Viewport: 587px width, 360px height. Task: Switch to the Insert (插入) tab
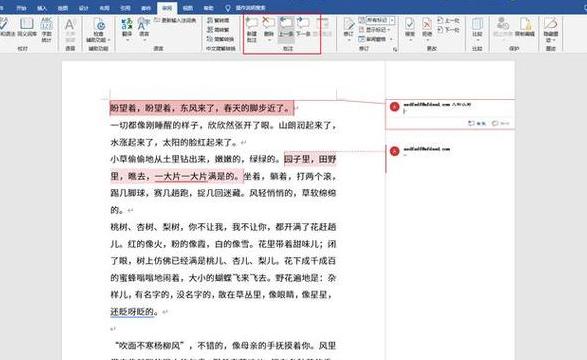tap(42, 7)
